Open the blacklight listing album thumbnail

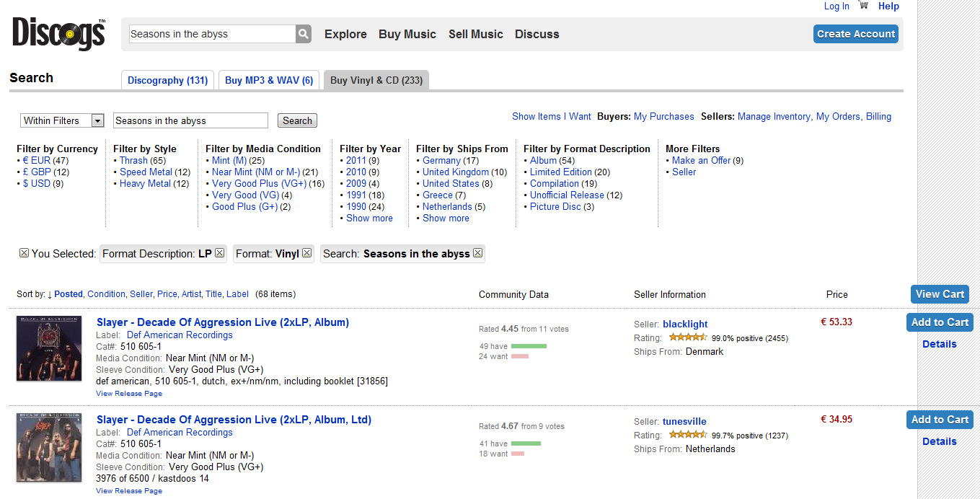[x=49, y=348]
